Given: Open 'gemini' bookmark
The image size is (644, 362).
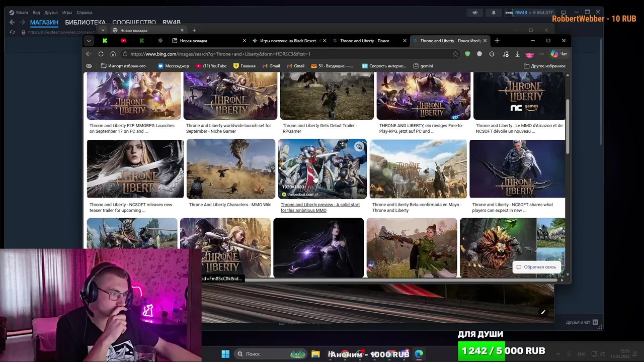Looking at the screenshot, I should (x=423, y=66).
